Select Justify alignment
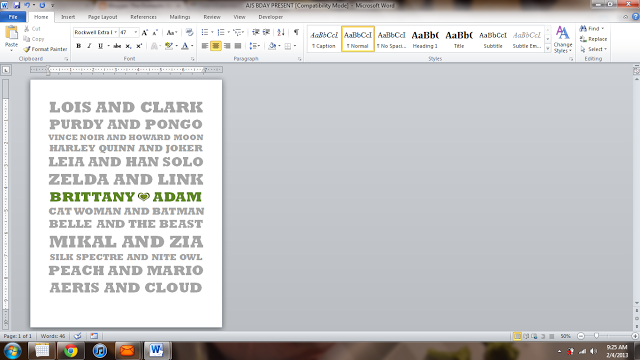The width and height of the screenshot is (640, 360). (x=238, y=46)
